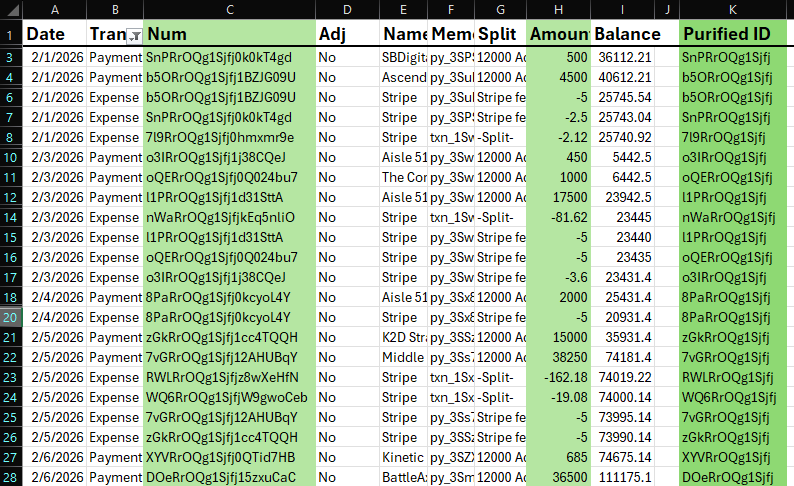Click the Adj header cell

[x=346, y=34]
